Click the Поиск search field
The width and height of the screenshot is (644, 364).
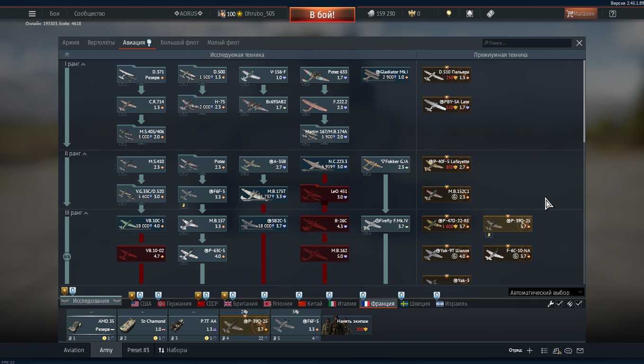527,43
